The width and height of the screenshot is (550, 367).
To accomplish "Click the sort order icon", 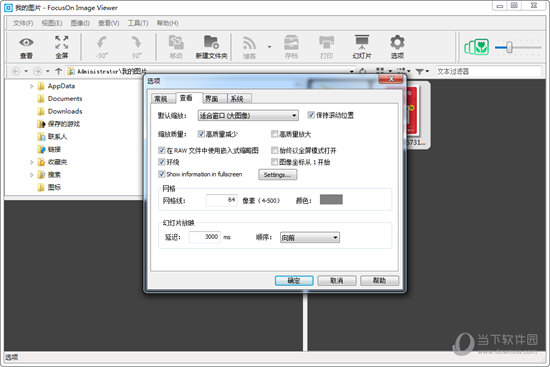I will point(401,71).
